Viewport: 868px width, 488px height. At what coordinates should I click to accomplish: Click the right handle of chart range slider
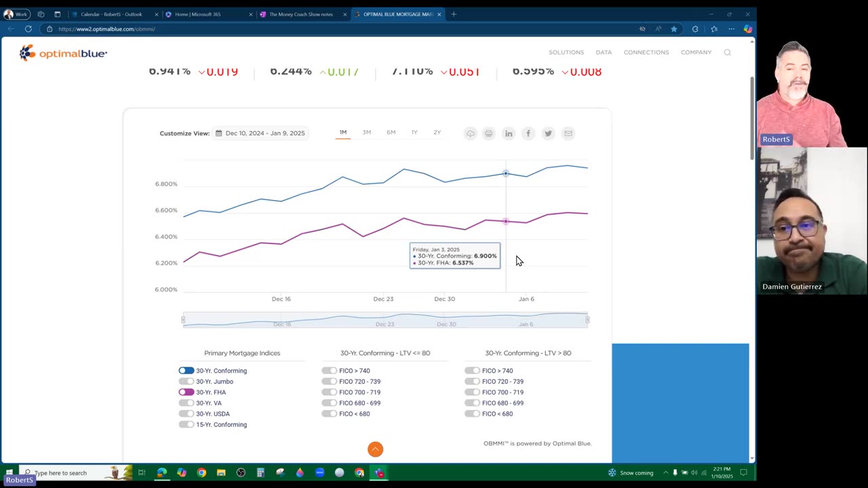588,320
